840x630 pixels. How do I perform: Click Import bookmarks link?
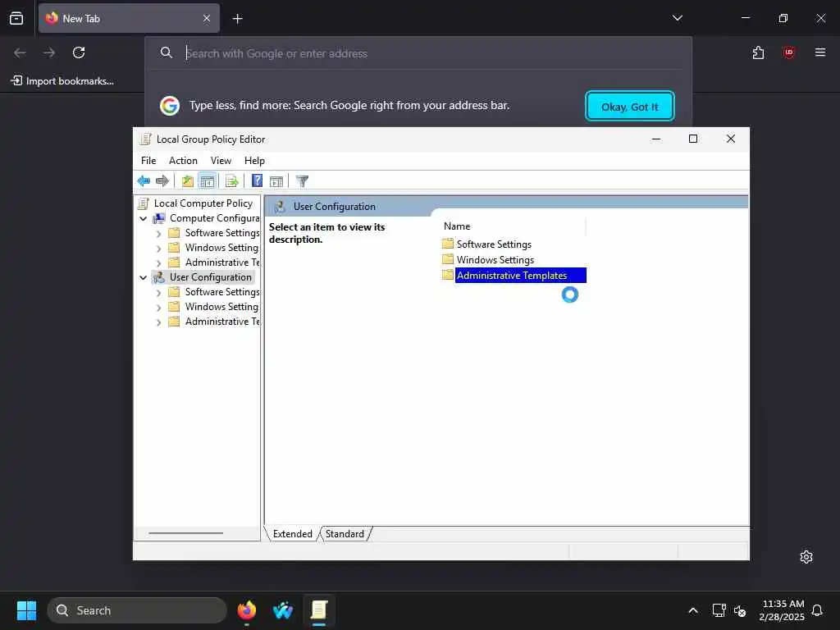(62, 81)
